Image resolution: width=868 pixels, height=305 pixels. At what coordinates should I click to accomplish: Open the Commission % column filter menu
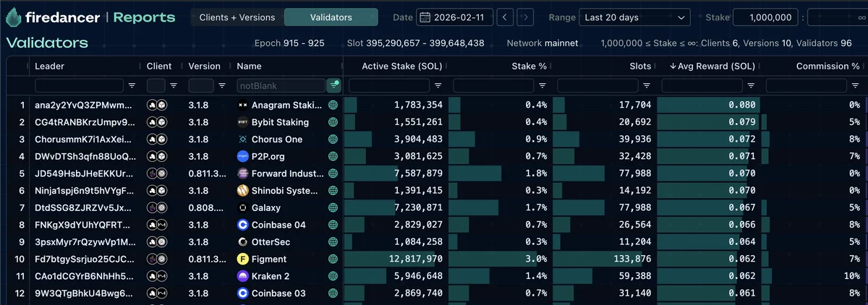[854, 85]
